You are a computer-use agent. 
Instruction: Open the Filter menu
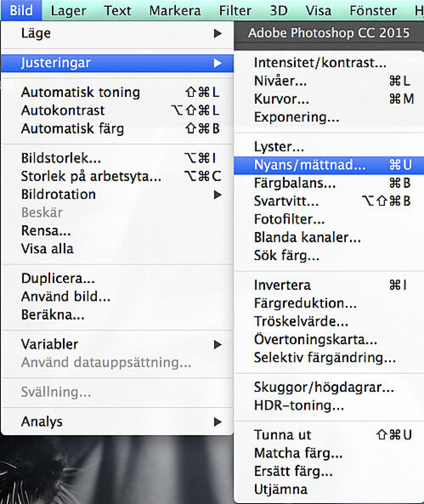[x=235, y=11]
